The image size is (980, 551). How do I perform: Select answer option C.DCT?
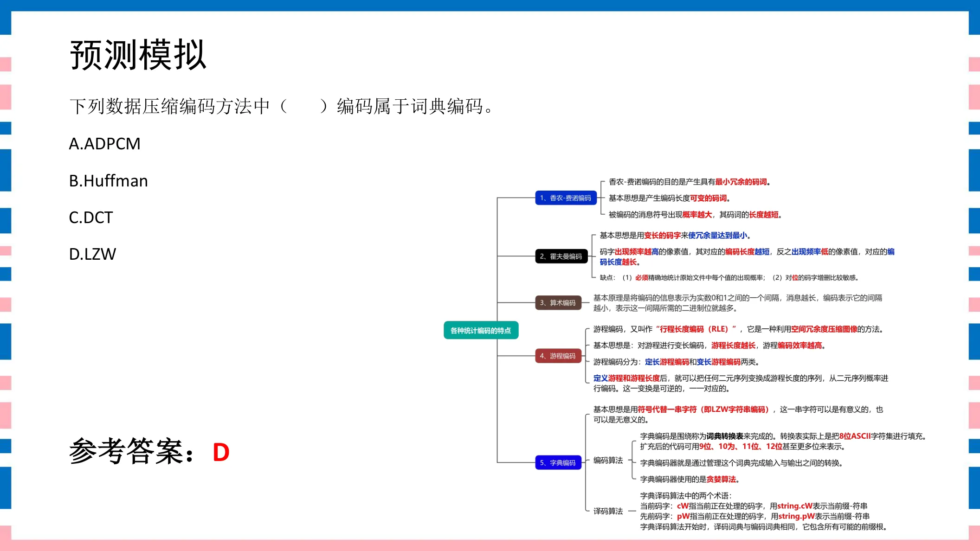tap(91, 217)
